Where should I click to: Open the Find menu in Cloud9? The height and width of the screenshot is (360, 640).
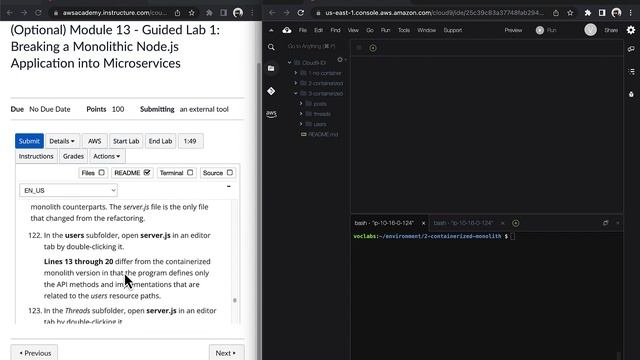click(335, 30)
